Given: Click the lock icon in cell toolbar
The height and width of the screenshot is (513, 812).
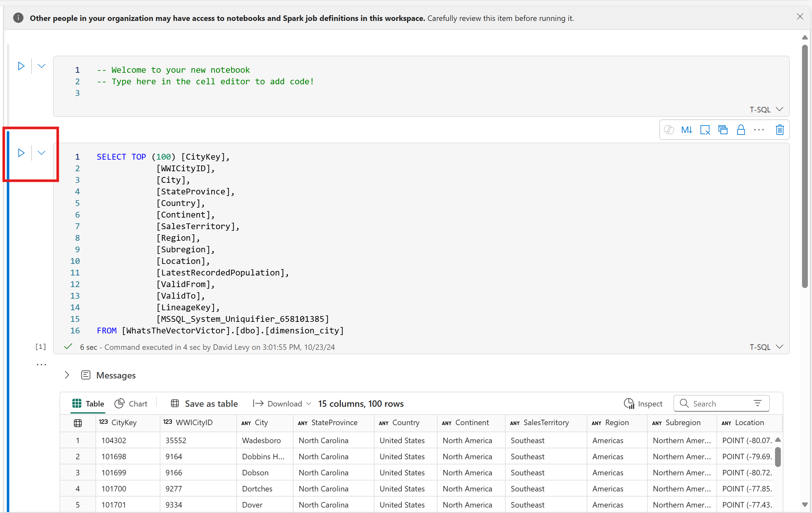Looking at the screenshot, I should pos(739,129).
